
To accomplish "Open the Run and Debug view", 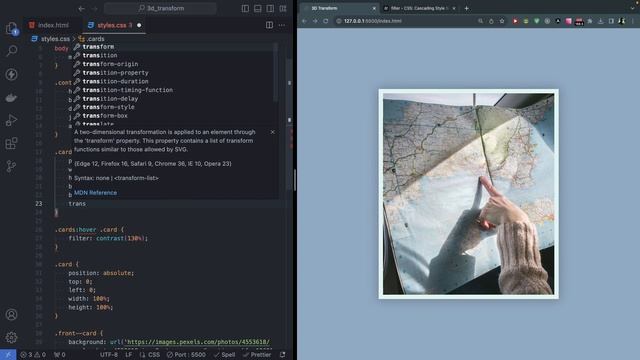I will tap(11, 120).
